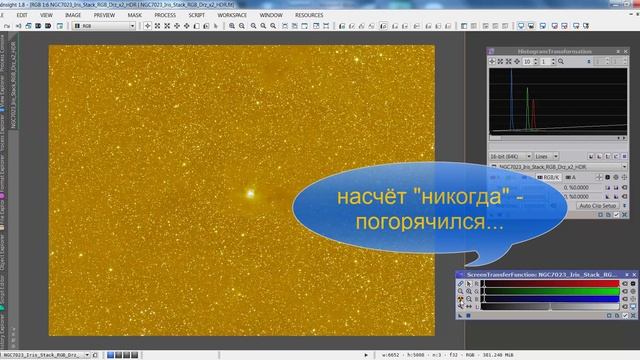Click the zoom out icon in ScreenTransferFunction
640x360 pixels.
coord(469,299)
